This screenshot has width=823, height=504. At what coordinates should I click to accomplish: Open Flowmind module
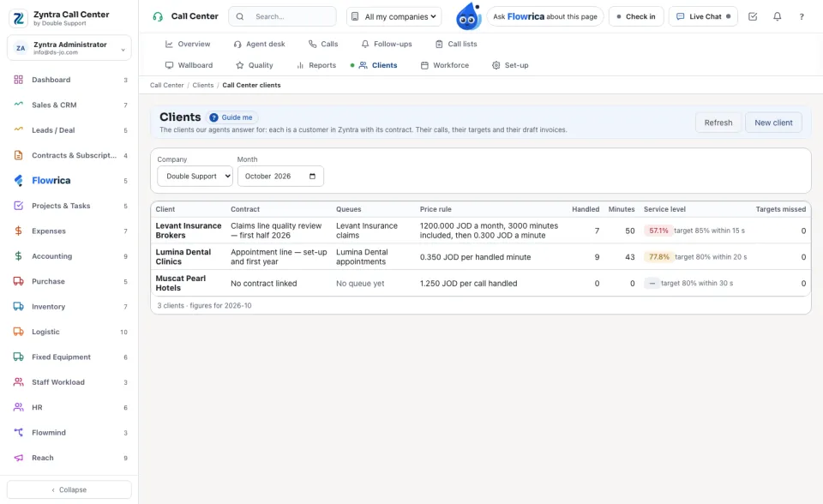click(69, 433)
